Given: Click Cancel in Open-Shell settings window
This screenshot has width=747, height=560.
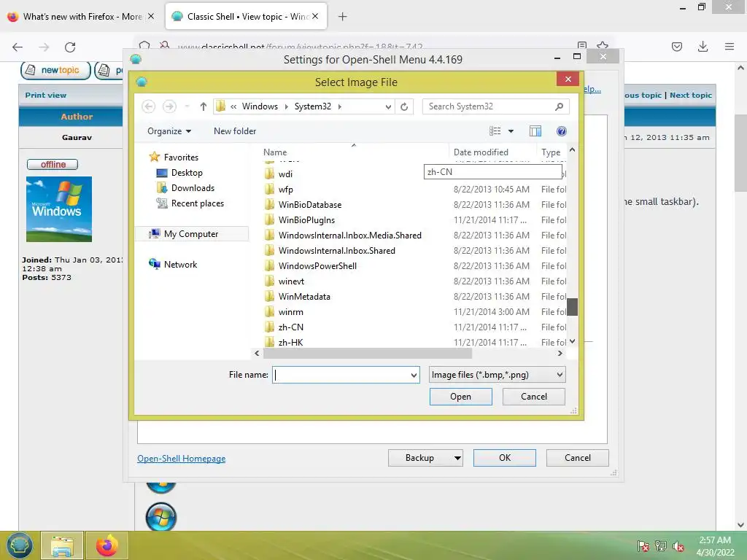Looking at the screenshot, I should click(578, 458).
